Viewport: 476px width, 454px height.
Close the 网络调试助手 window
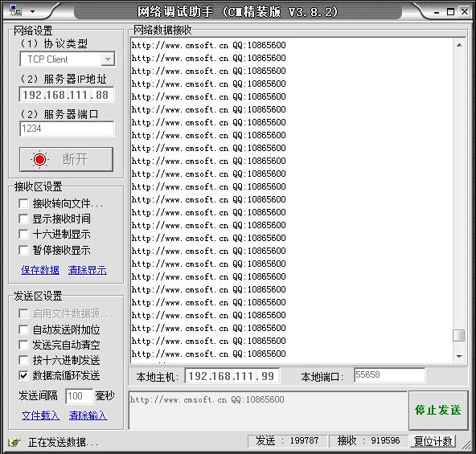coord(465,12)
